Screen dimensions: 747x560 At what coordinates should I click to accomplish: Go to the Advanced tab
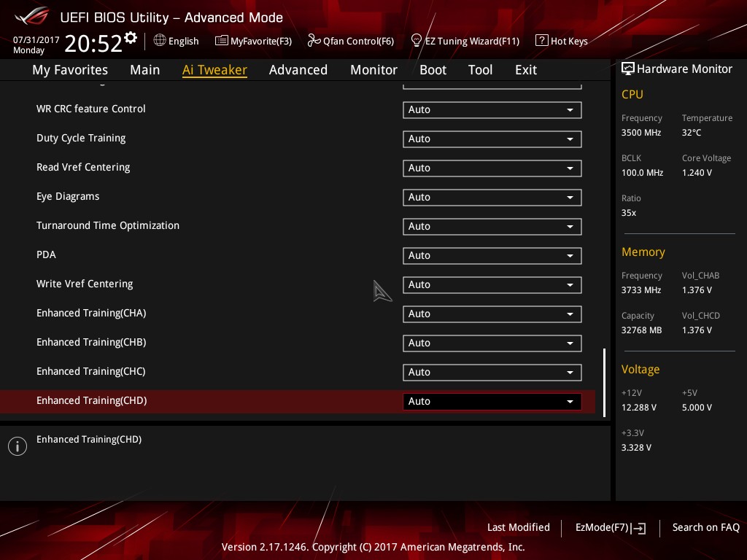tap(298, 70)
